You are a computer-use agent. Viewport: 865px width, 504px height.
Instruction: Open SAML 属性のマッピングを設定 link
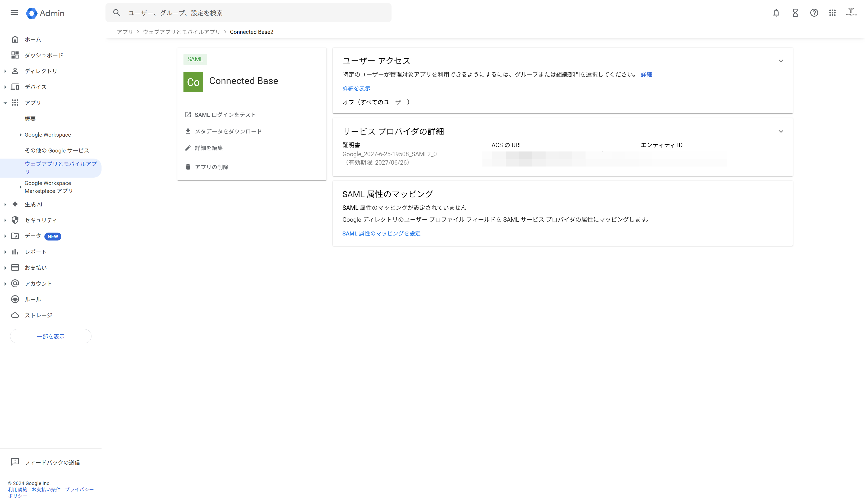click(381, 233)
